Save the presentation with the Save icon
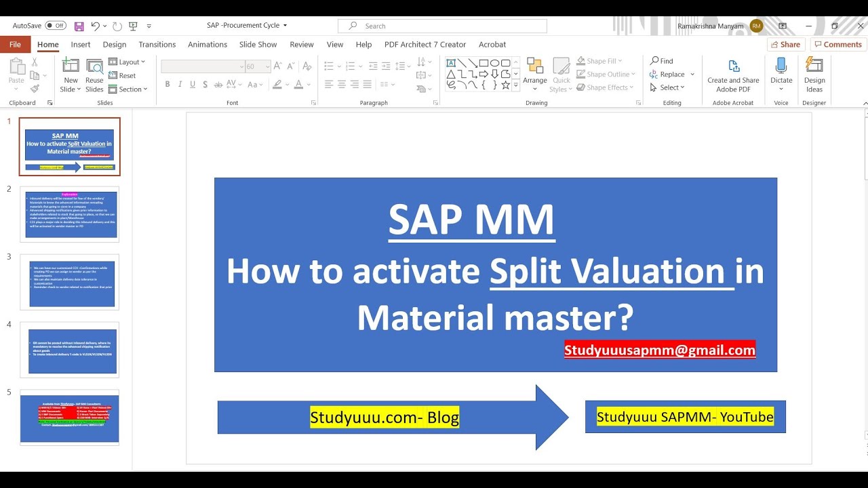This screenshot has width=868, height=488. point(79,26)
